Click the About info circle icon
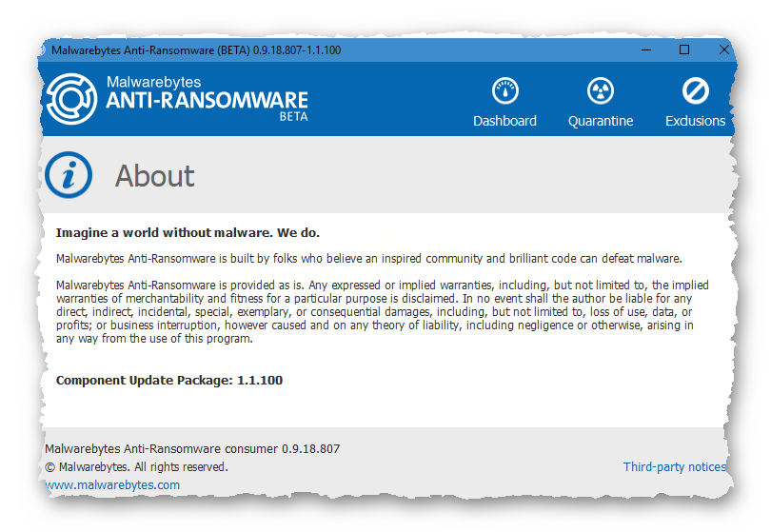Viewport: 771px width, 532px height. coord(69,175)
